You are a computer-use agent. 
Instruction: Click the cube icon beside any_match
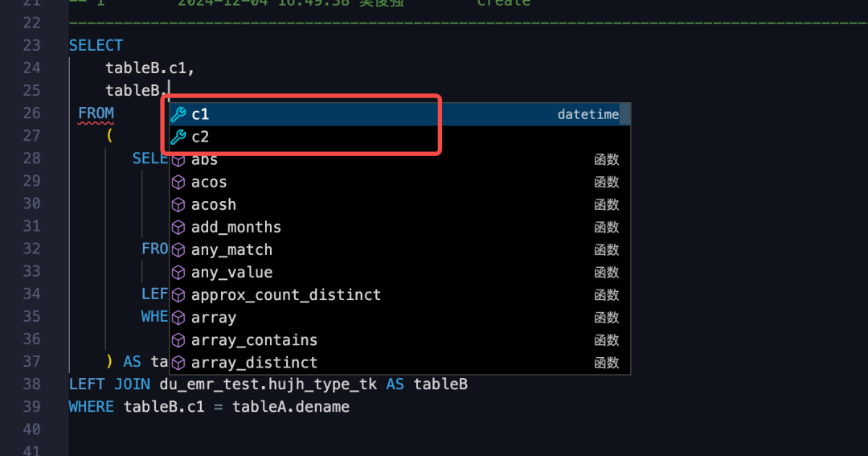click(x=178, y=250)
